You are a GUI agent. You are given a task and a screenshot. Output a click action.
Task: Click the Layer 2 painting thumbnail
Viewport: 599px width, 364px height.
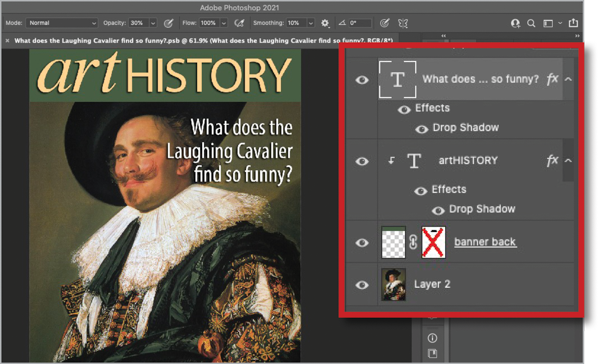(393, 285)
